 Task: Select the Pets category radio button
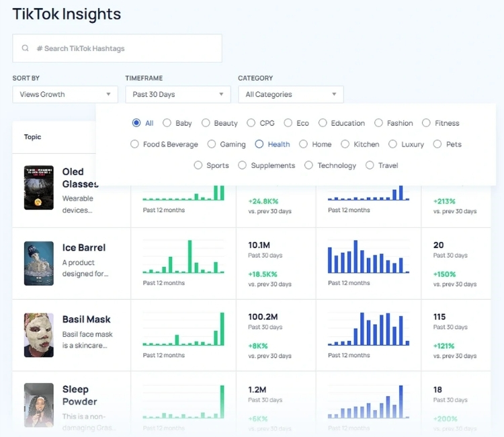tap(437, 144)
